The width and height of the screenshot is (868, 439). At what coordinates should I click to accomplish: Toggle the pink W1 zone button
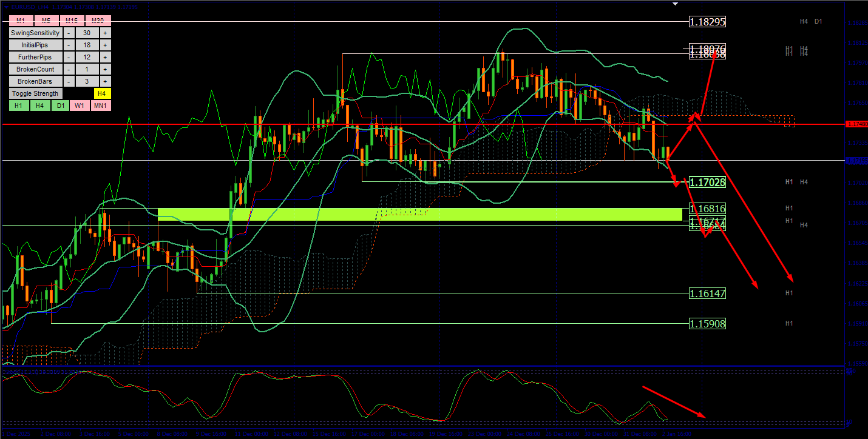coord(80,106)
